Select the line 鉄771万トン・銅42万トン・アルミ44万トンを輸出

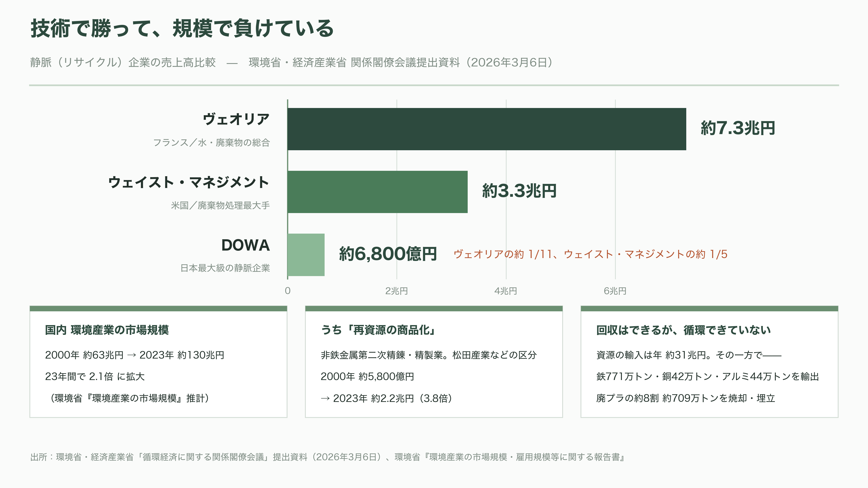708,377
